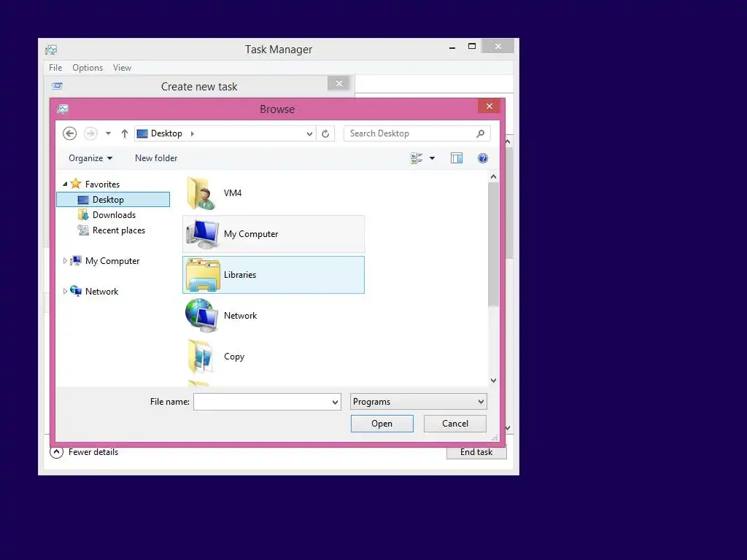747x560 pixels.
Task: Collapse the Favorites tree group
Action: [65, 184]
